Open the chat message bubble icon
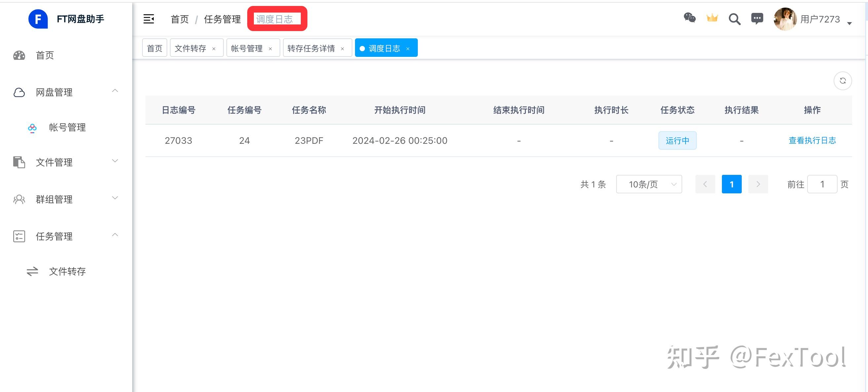 pos(757,19)
